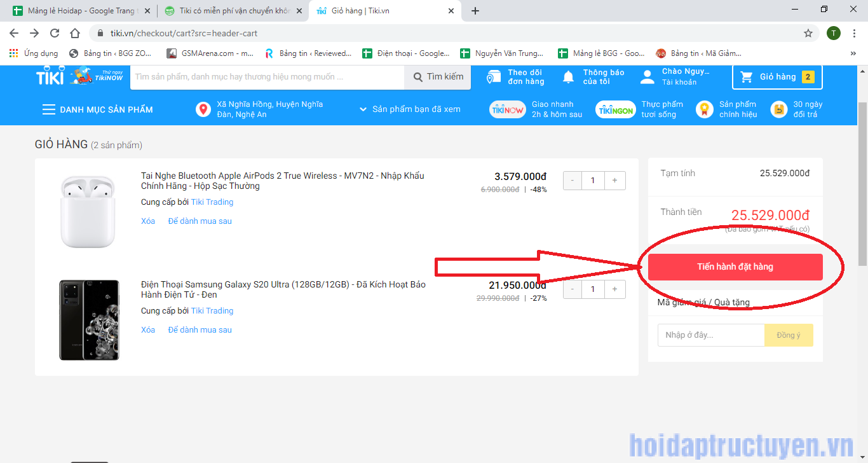Open Tai Nghe Bluetooth Apple AirPods 2 title

pos(283,181)
